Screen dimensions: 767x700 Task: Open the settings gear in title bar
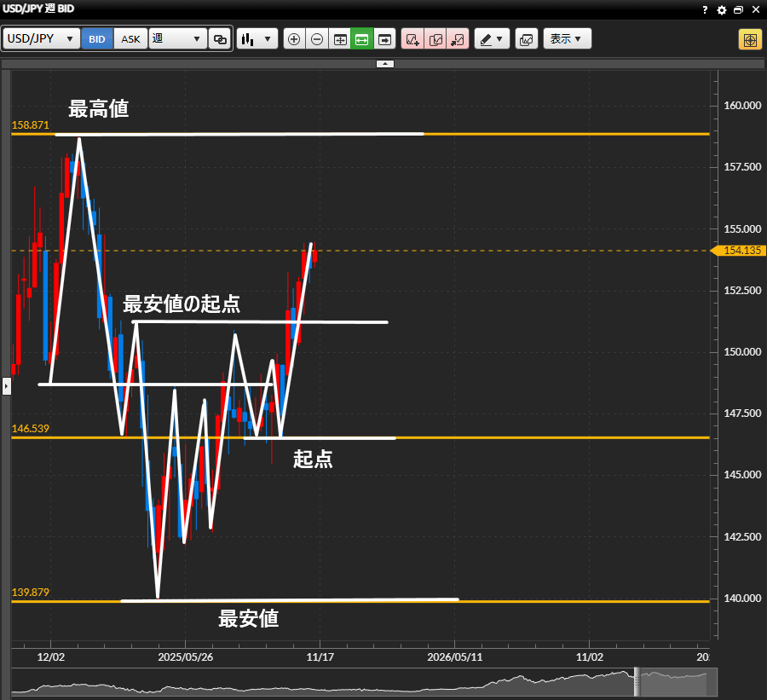(722, 10)
